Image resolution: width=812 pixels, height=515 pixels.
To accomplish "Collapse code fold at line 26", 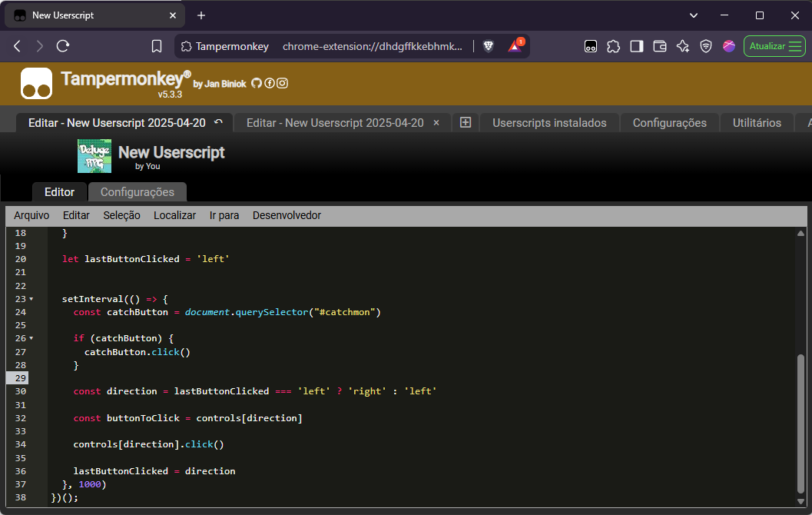I will pyautogui.click(x=31, y=338).
